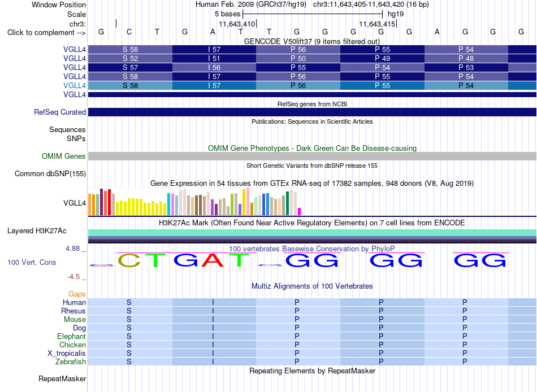Viewport: 537px width, 392px height.
Task: Click the 'Click to complement -->' label
Action: [x=46, y=33]
